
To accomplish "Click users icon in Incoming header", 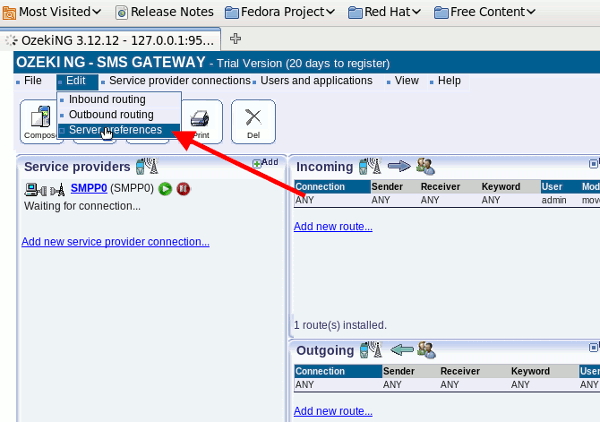I will click(426, 166).
